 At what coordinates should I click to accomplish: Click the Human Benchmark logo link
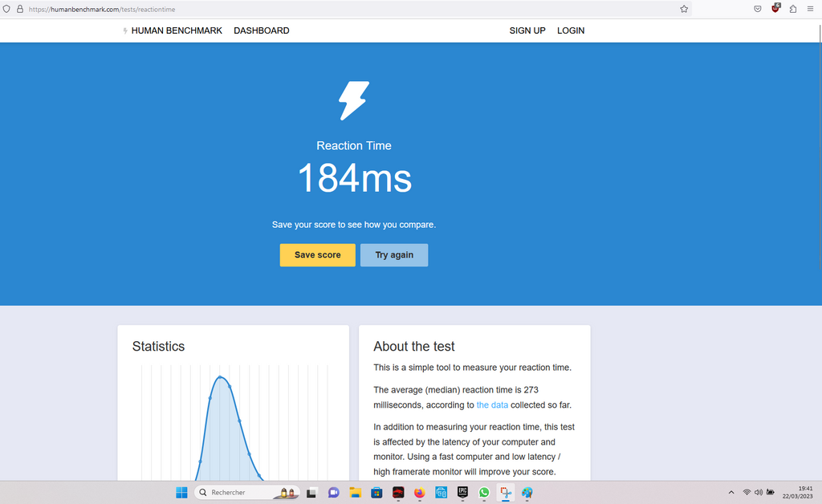pyautogui.click(x=171, y=30)
